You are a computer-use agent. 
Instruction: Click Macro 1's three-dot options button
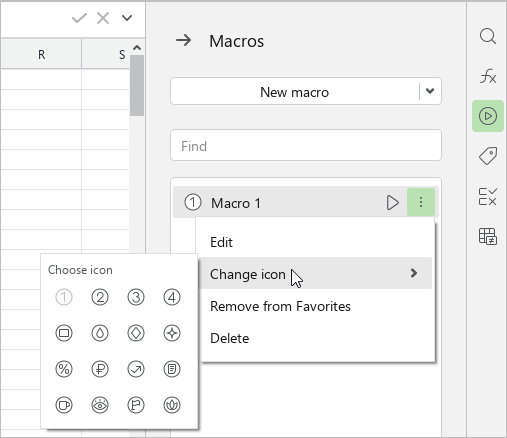(x=421, y=202)
